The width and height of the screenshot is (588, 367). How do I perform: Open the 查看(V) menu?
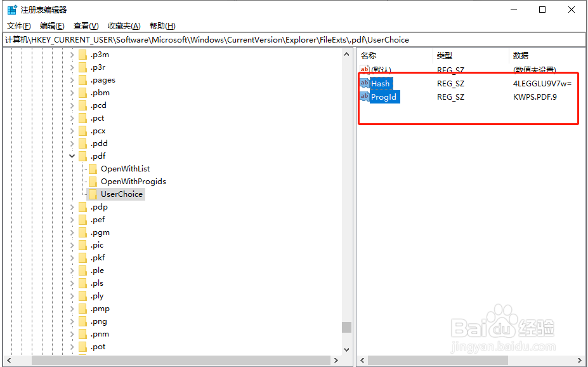(x=86, y=26)
